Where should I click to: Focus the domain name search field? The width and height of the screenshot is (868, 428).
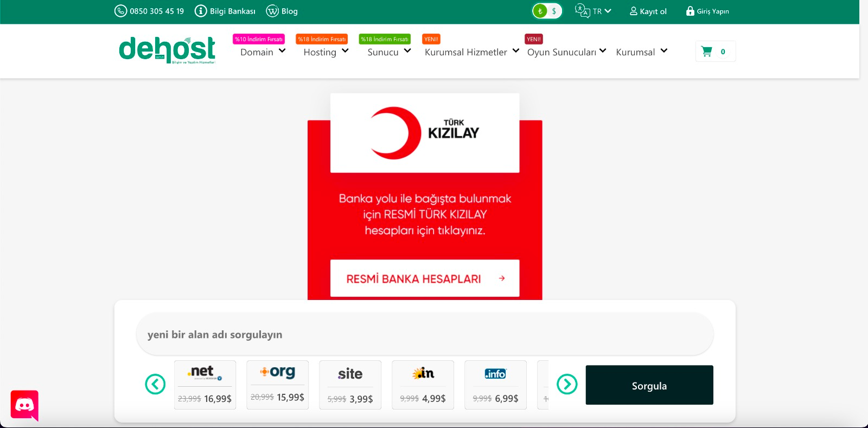tap(425, 334)
